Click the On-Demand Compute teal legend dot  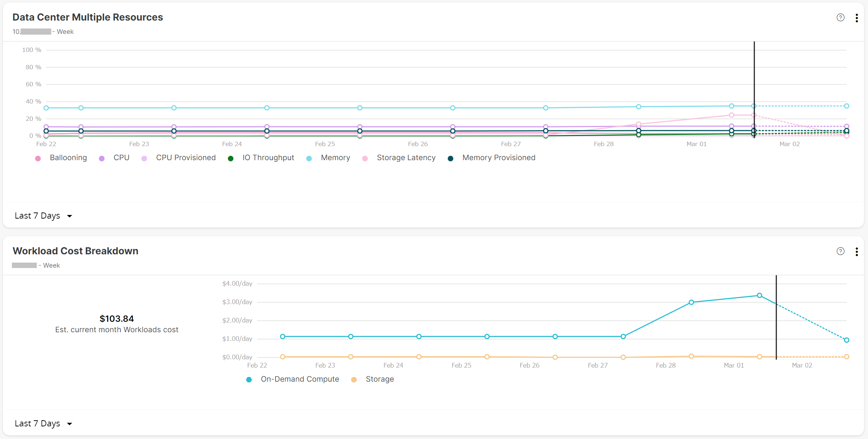(249, 380)
